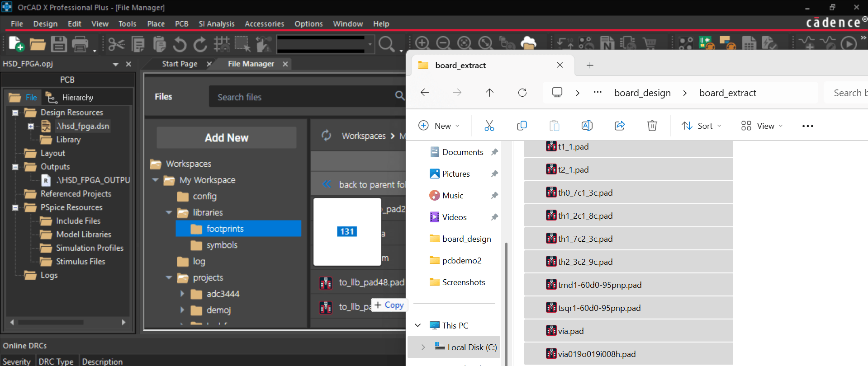Open a new Explorer tab with plus
This screenshot has width=868, height=366.
pyautogui.click(x=590, y=65)
